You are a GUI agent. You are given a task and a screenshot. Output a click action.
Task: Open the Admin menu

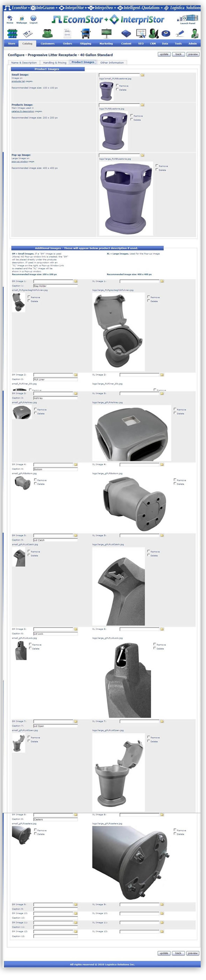click(193, 44)
